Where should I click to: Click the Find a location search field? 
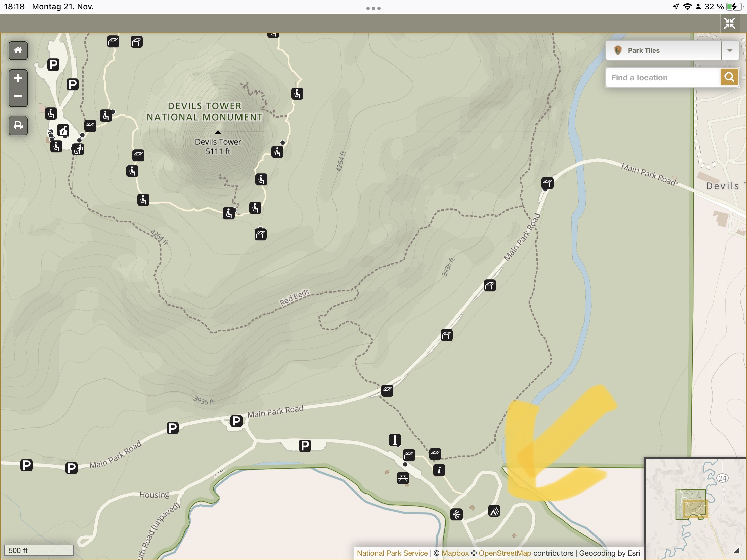pyautogui.click(x=663, y=78)
